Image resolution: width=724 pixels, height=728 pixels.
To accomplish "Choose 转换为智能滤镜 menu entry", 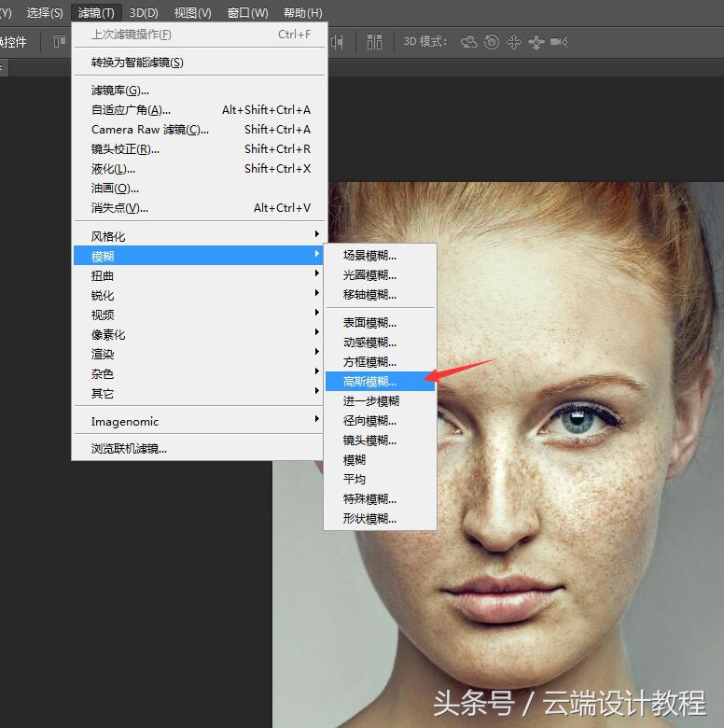I will tap(137, 63).
